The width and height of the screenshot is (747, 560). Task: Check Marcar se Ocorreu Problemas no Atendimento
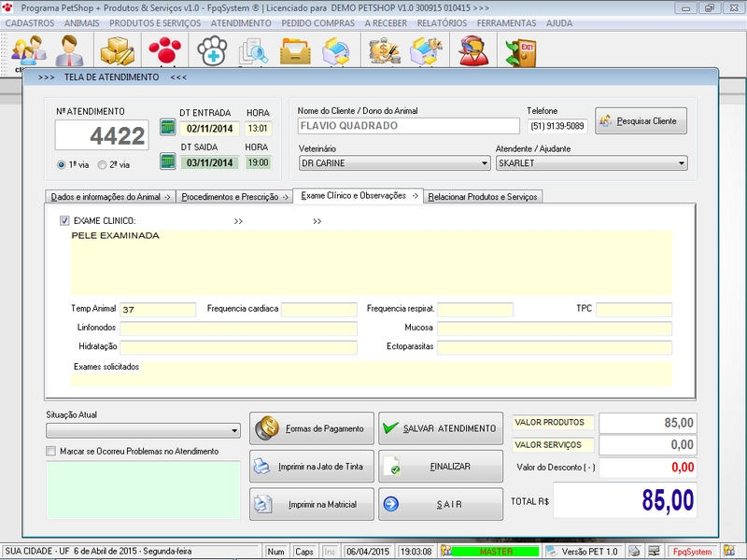click(x=51, y=451)
